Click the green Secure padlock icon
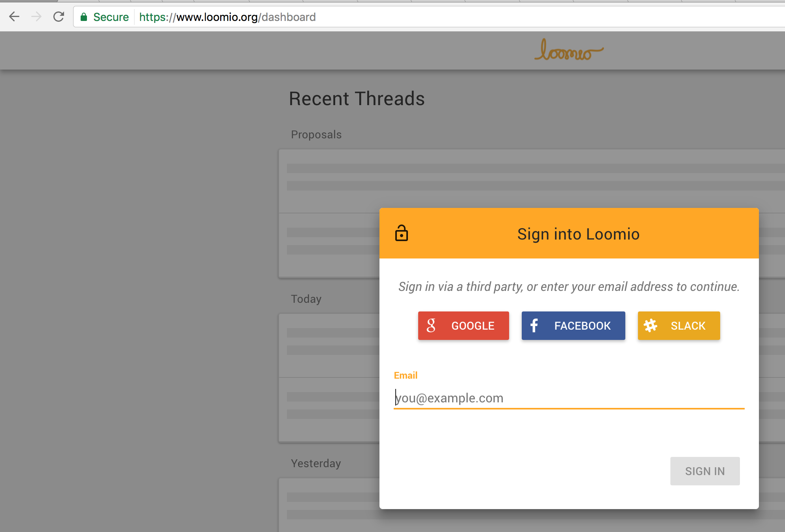Viewport: 785px width, 532px height. (83, 17)
